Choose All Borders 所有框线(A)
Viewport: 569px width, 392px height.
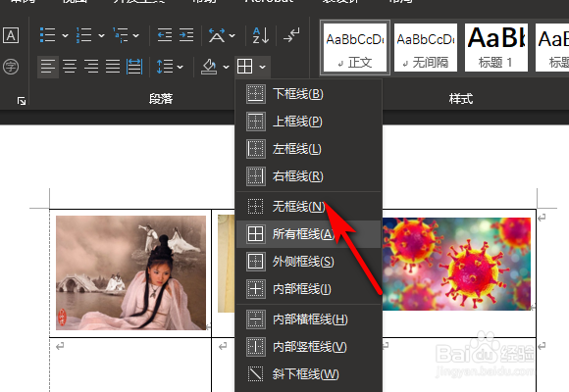coord(308,234)
